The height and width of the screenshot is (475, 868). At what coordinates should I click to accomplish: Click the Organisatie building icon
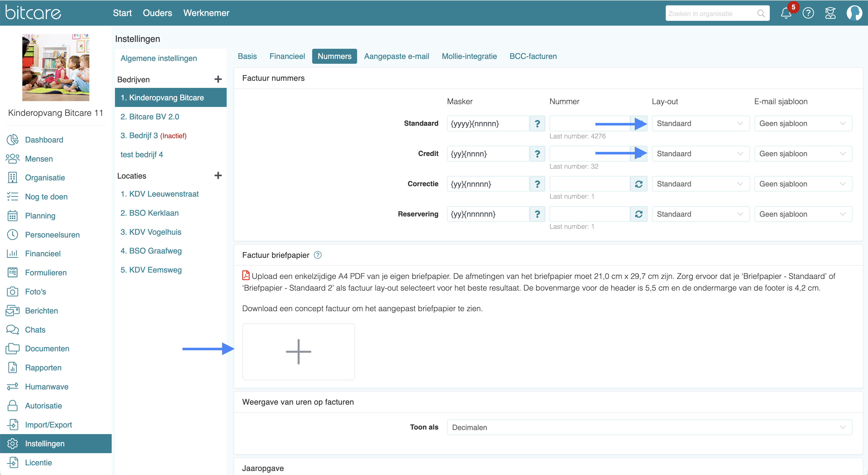point(12,178)
